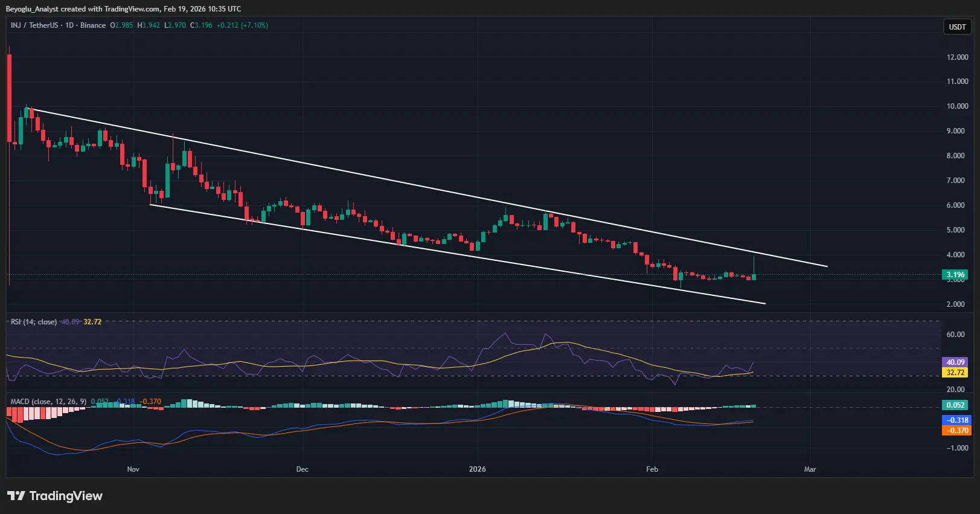The height and width of the screenshot is (514, 980).
Task: Select the 9.000 price axis label
Action: 955,131
